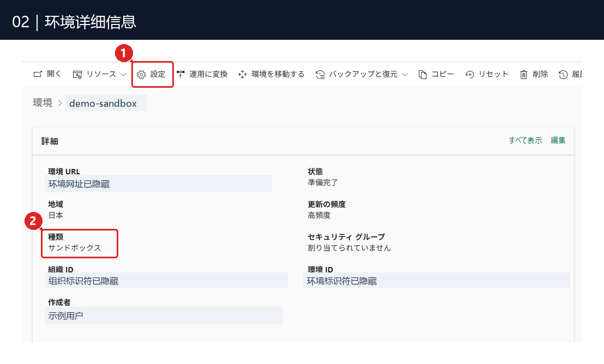Select 運用に変換 label in the toolbar
The image size is (604, 364).
[208, 74]
